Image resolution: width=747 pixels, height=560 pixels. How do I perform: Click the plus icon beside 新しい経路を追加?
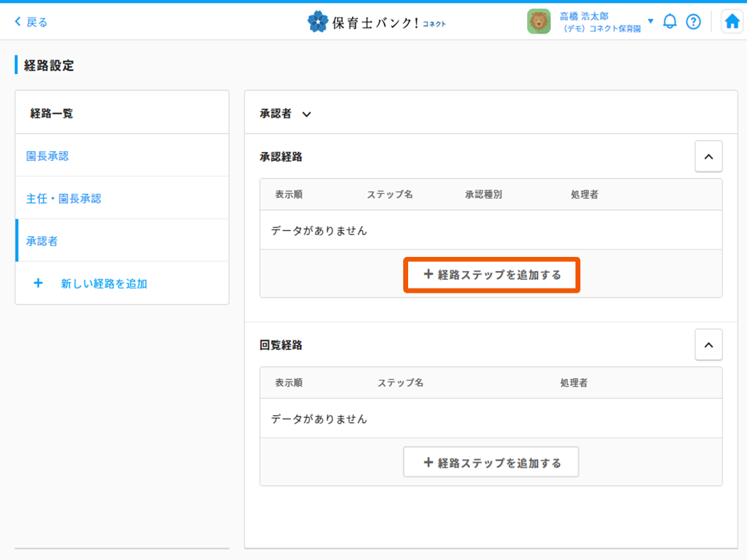[x=38, y=283]
